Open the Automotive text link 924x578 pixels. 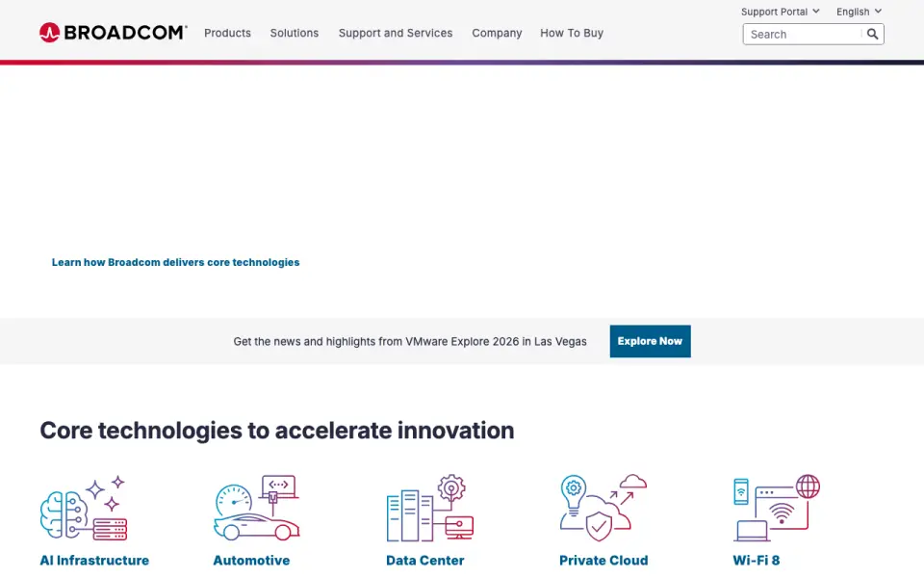pyautogui.click(x=251, y=561)
